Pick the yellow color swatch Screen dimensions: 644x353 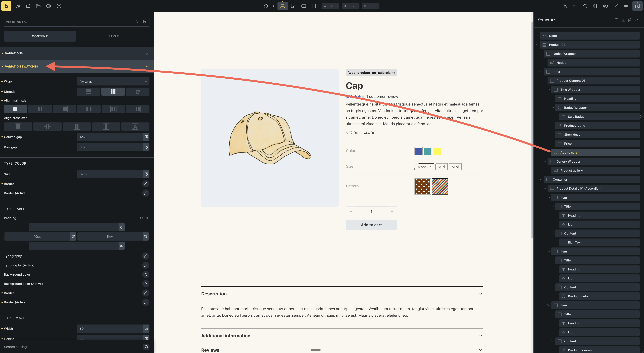(x=437, y=151)
